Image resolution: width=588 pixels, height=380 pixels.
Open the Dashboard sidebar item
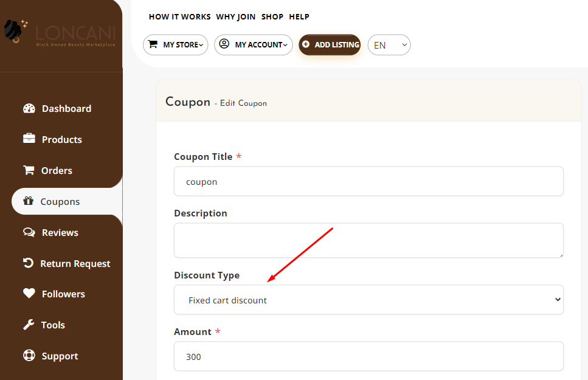[x=67, y=108]
